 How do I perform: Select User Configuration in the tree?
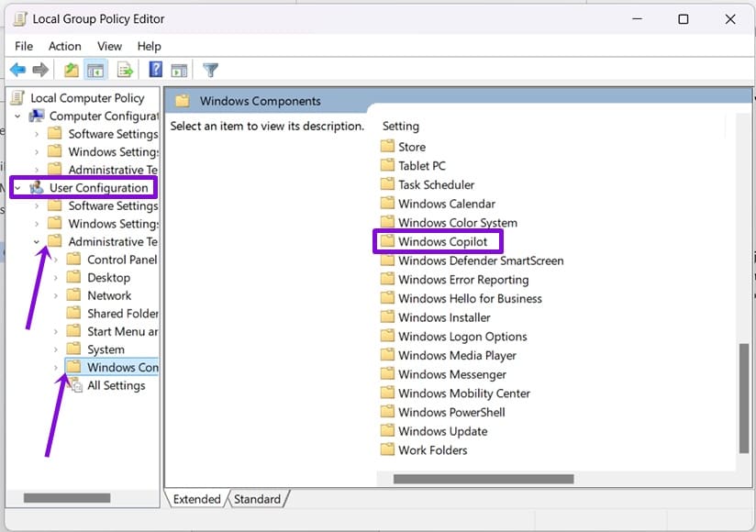pos(98,188)
